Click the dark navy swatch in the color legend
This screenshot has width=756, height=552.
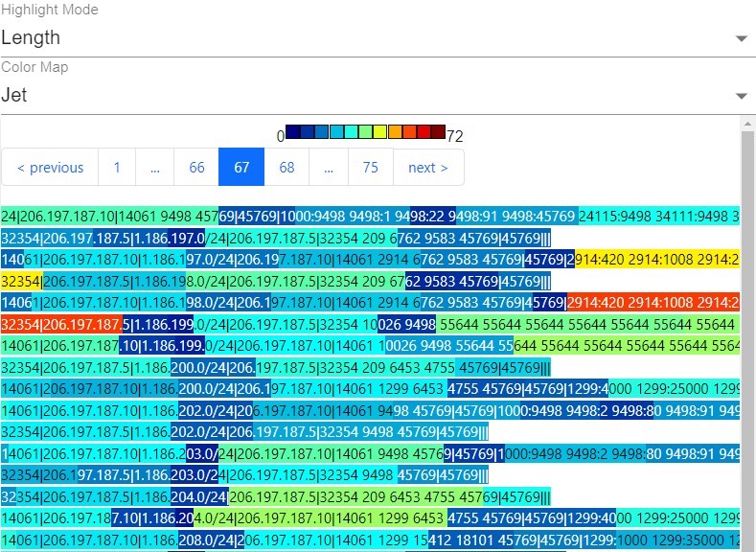pyautogui.click(x=292, y=131)
